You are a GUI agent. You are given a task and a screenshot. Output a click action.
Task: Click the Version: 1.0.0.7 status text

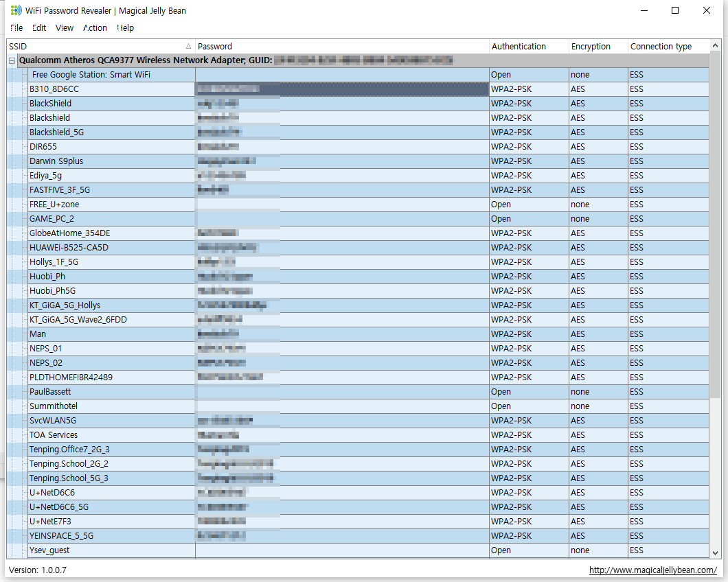pyautogui.click(x=38, y=570)
